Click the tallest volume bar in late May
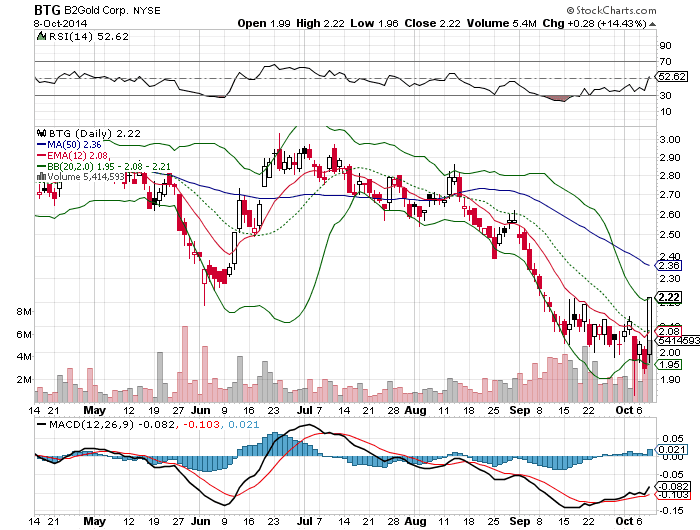This screenshot has height=530, width=700. point(185,364)
